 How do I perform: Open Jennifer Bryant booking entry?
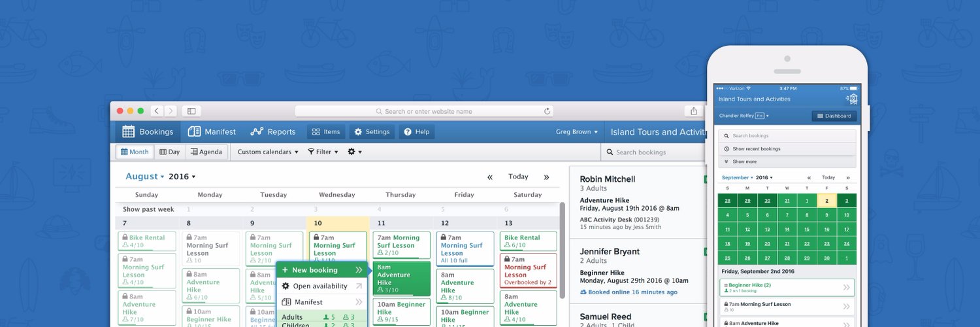637,271
